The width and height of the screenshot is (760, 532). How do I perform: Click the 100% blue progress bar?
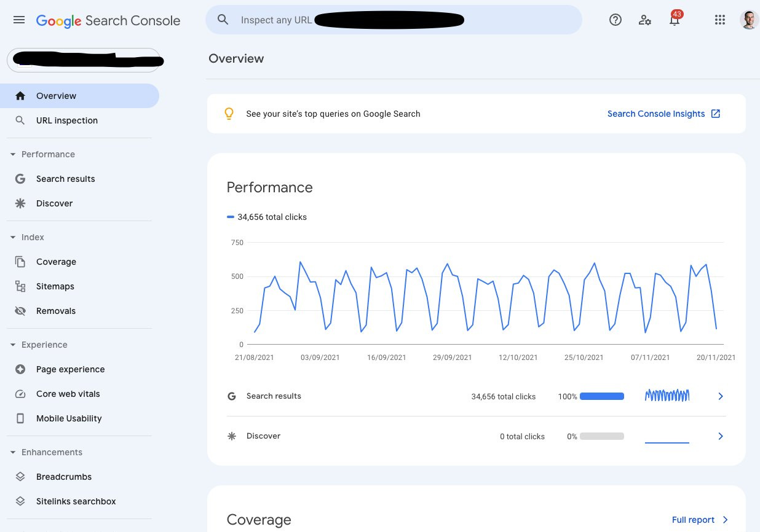click(x=602, y=396)
